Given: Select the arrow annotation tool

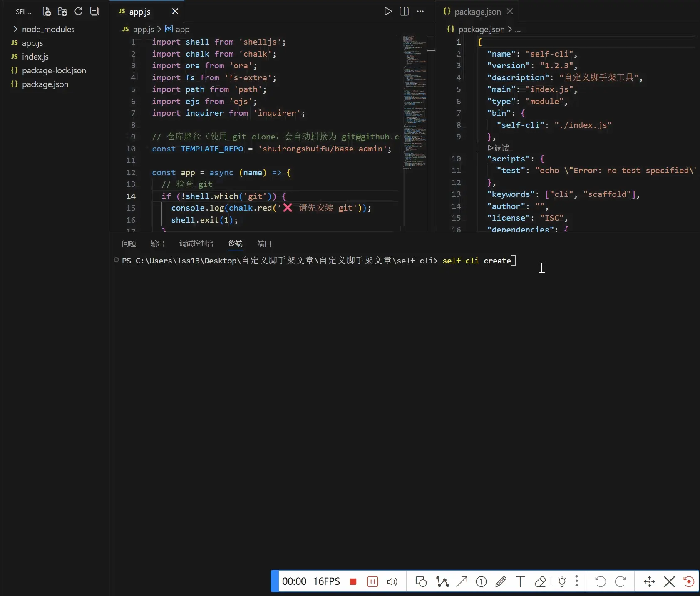Looking at the screenshot, I should 462,581.
